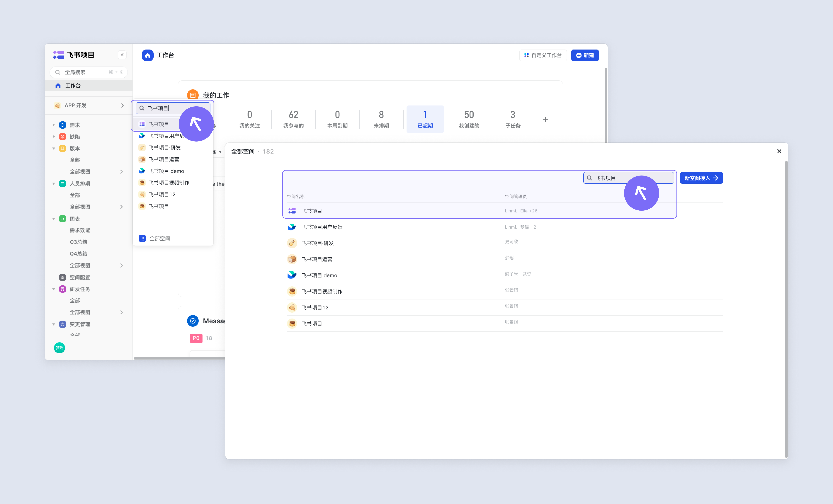The width and height of the screenshot is (833, 504).
Task: Expand the 全部视图 chevron under 版本
Action: click(122, 172)
